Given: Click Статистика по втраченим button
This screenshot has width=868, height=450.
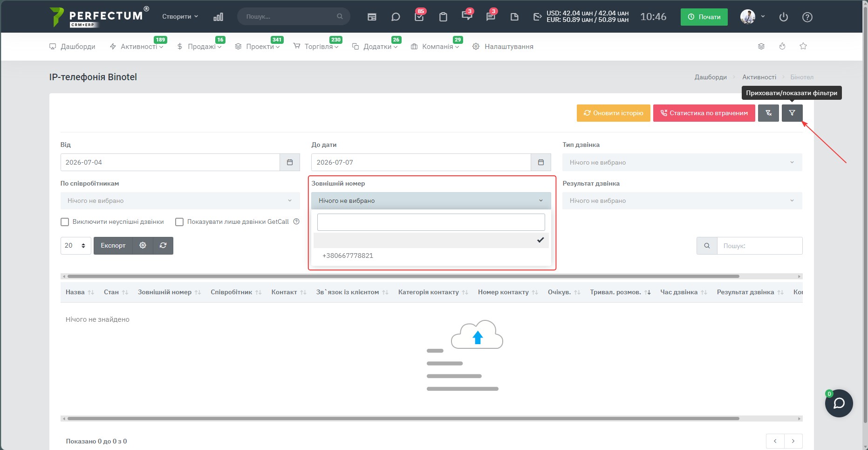Looking at the screenshot, I should [704, 113].
